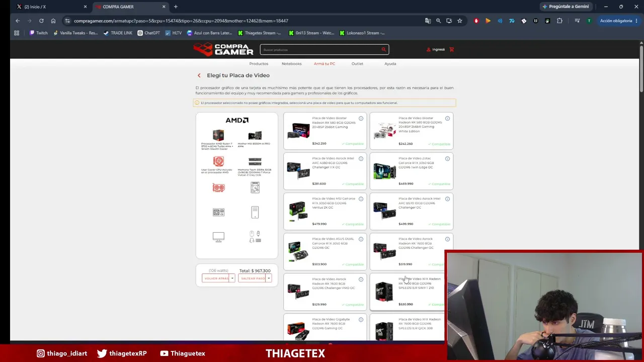Open the TRADE LINK bookmark

(118, 33)
